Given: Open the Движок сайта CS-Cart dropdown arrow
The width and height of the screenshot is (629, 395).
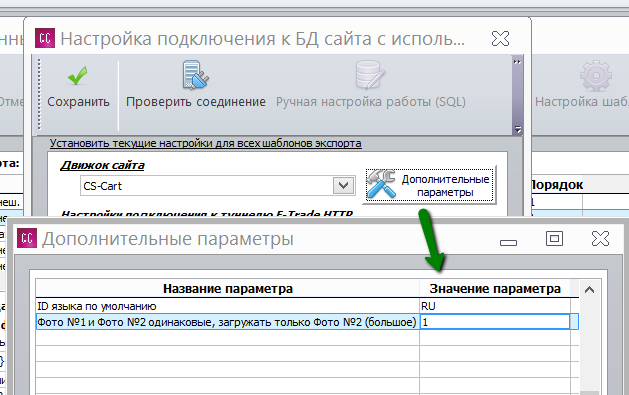Looking at the screenshot, I should coord(343,186).
